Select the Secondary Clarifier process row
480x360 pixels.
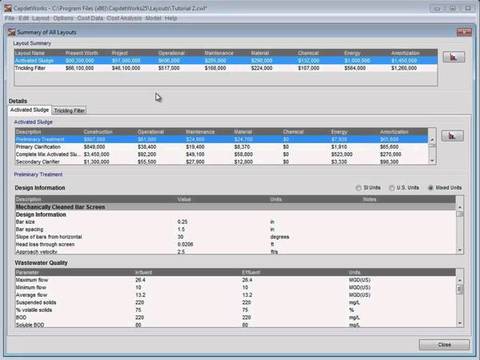coord(221,162)
